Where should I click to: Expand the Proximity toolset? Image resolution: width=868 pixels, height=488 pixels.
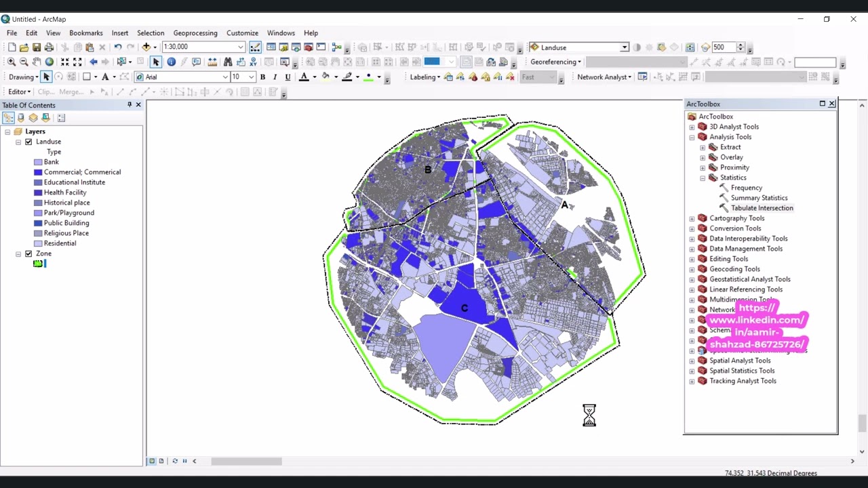click(x=703, y=167)
